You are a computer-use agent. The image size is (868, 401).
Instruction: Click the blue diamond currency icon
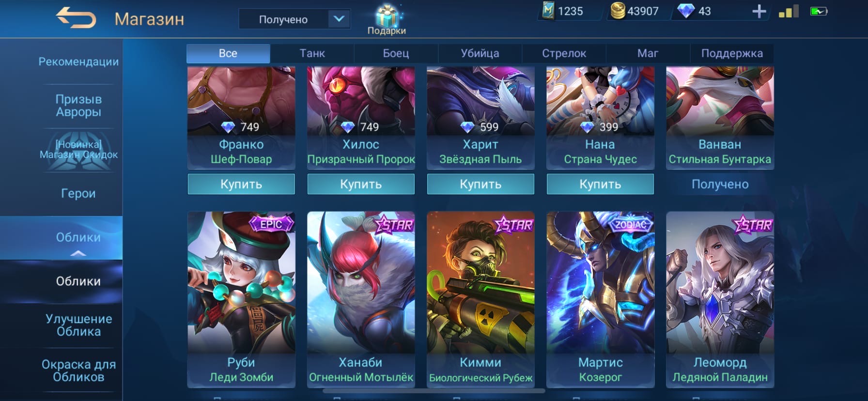tap(685, 11)
